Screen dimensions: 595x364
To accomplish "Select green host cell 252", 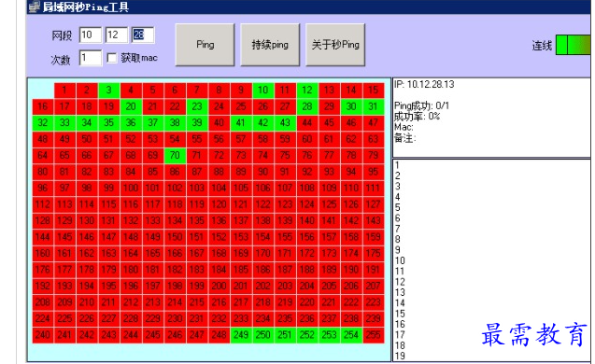I will pyautogui.click(x=307, y=335).
